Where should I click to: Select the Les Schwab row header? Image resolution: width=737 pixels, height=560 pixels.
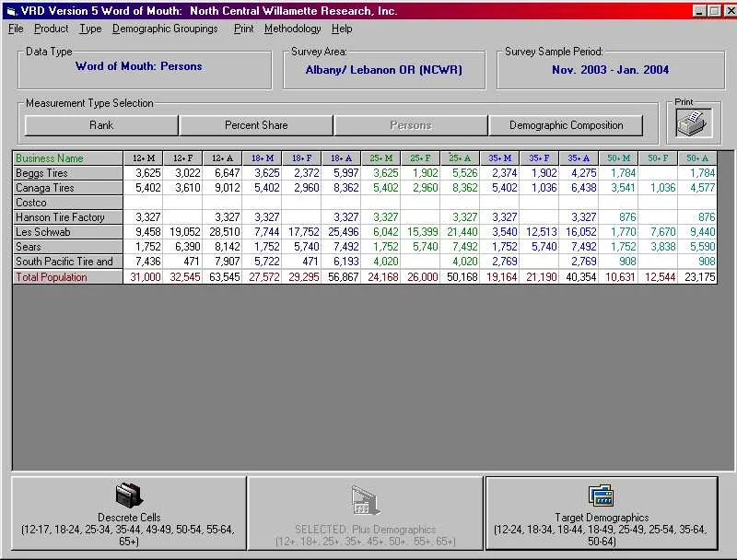pyautogui.click(x=67, y=232)
